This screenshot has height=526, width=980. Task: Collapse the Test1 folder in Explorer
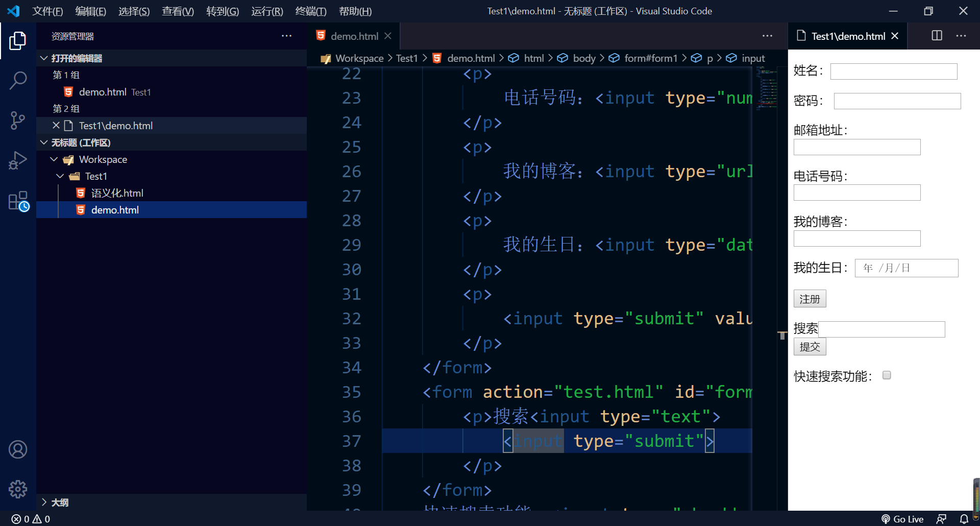tap(60, 176)
